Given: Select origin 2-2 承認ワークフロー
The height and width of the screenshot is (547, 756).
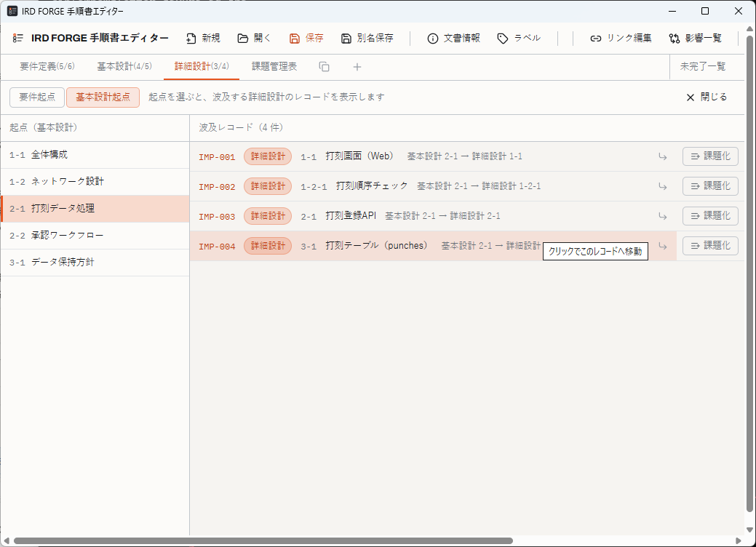Looking at the screenshot, I should tap(95, 236).
